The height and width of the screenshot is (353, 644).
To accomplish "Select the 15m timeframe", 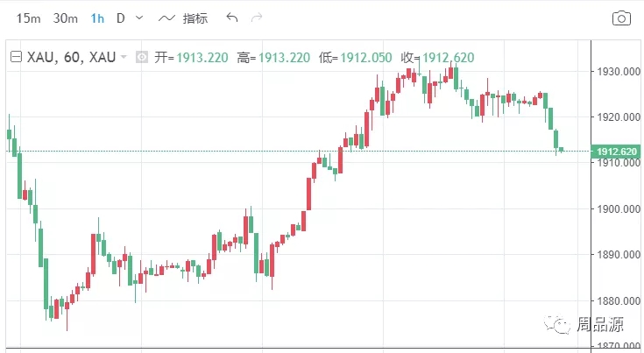I will (28, 18).
